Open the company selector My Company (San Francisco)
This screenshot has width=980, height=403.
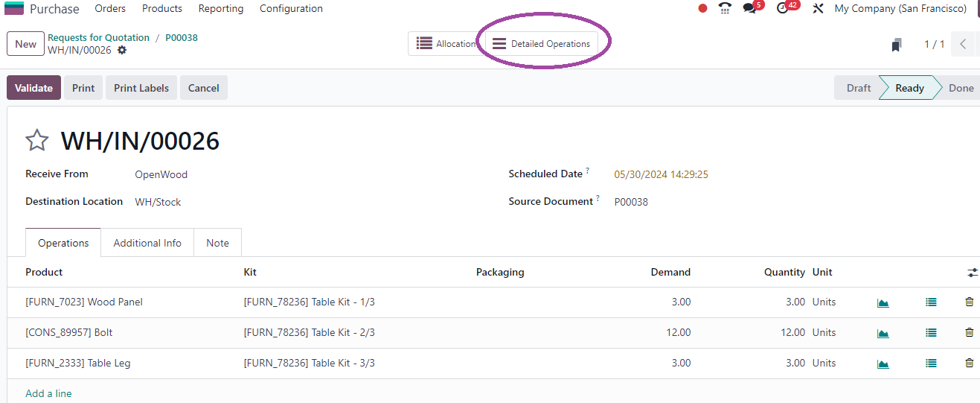click(900, 9)
